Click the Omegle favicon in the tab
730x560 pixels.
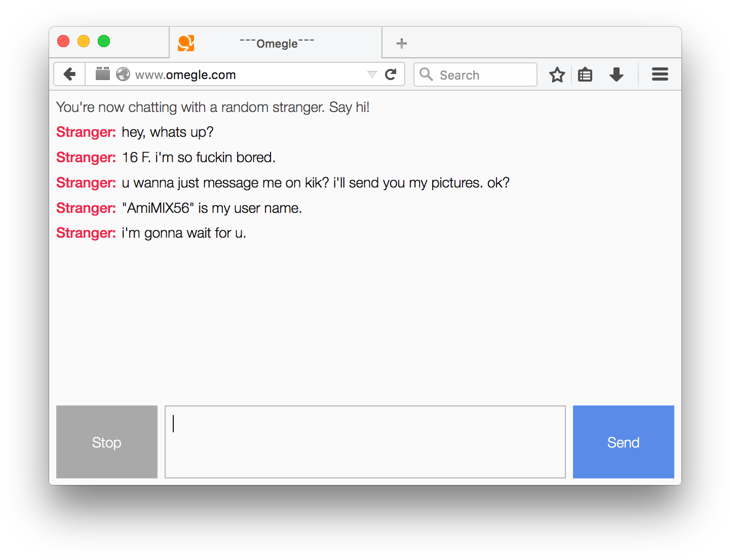click(x=186, y=43)
